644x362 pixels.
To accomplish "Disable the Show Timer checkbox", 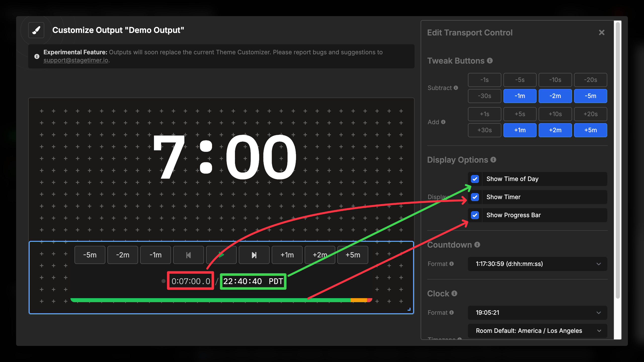I will tap(475, 197).
